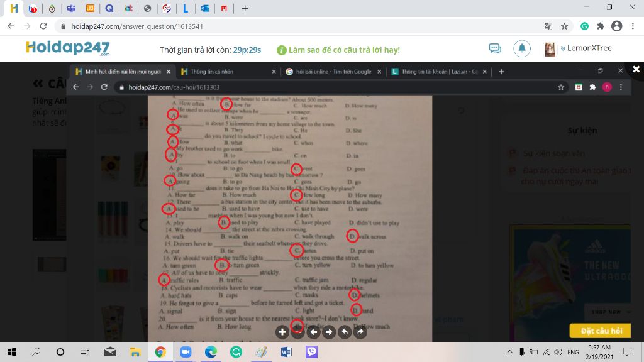Open File Explorer from the taskbar
644x362 pixels.
click(x=135, y=352)
